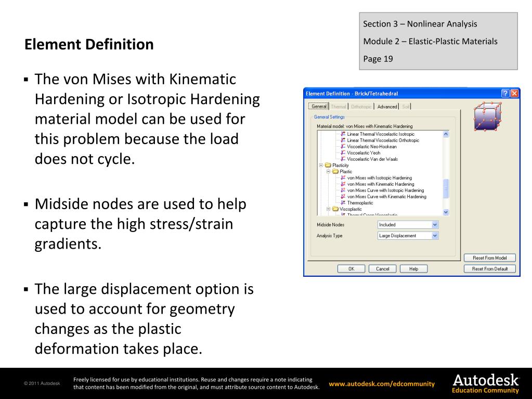Select von Mises Curve with Isotropic Hardening
The height and width of the screenshot is (399, 532).
coord(385,190)
